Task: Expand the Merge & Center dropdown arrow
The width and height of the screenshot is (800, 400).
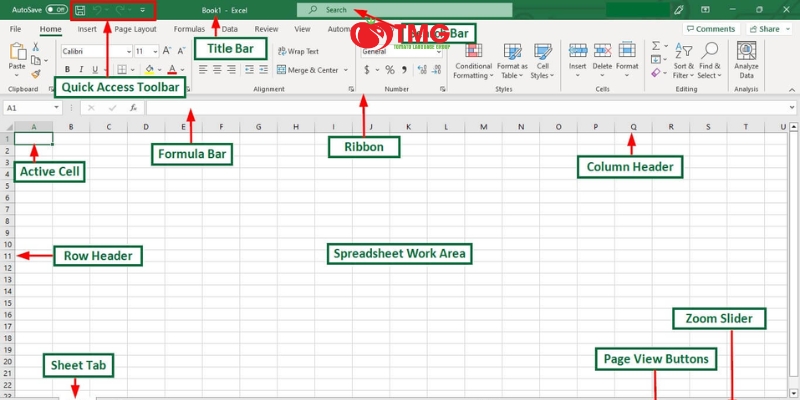Action: point(345,70)
